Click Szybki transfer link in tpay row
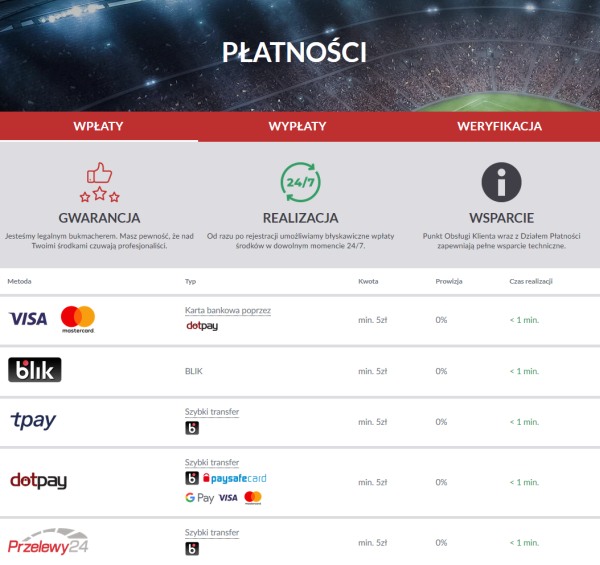 coord(212,412)
